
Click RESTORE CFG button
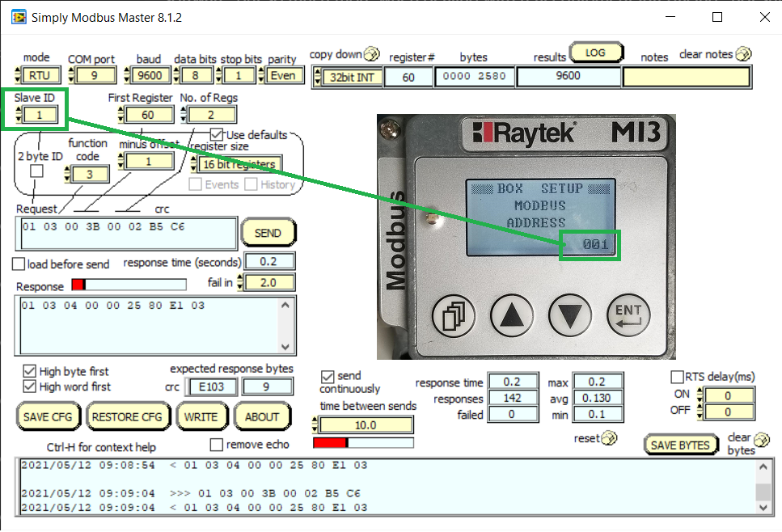point(128,417)
